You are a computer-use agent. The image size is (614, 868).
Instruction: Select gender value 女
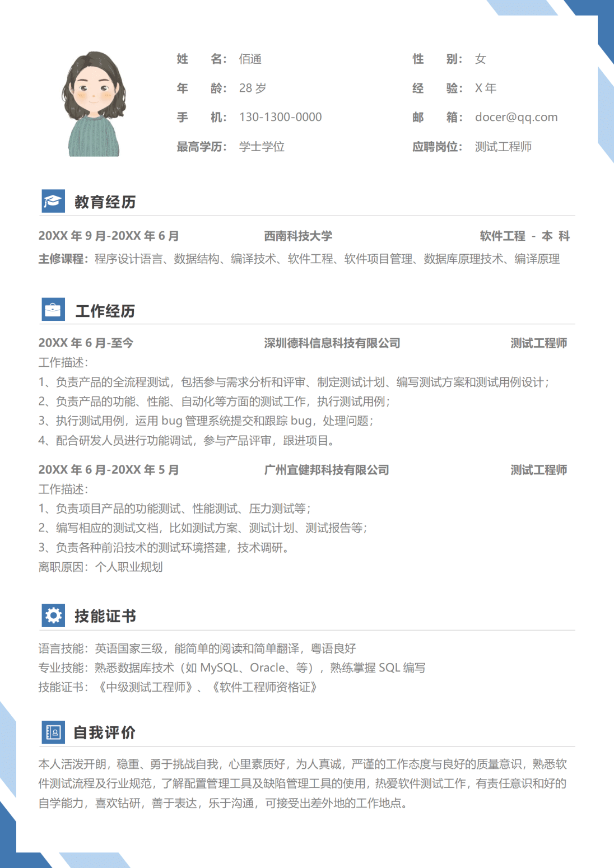pos(481,59)
